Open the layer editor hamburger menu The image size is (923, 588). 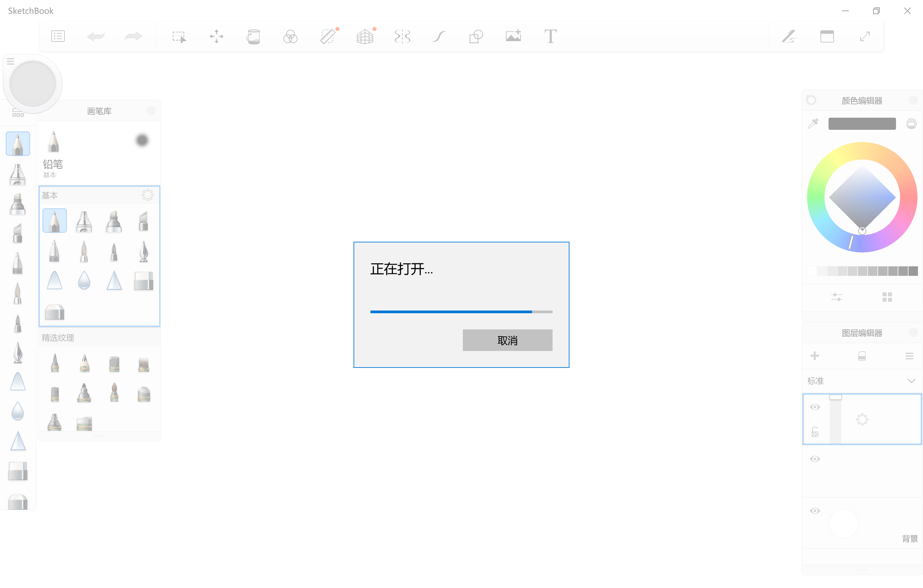tap(909, 356)
